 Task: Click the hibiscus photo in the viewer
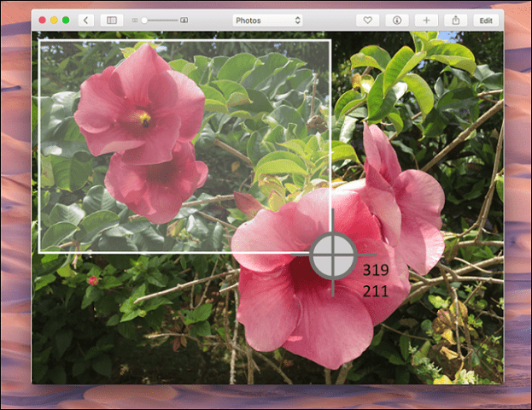[x=267, y=208]
